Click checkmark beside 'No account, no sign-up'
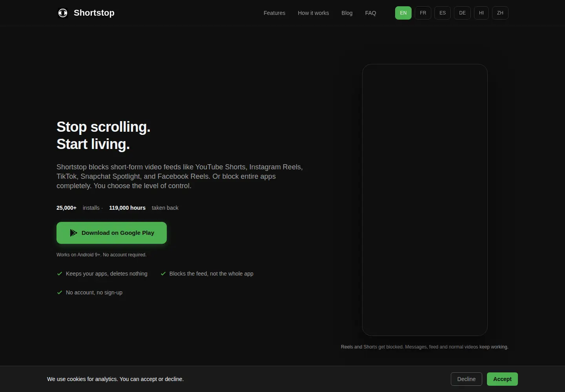Screen dimensions: 565x392 pyautogui.click(x=60, y=292)
